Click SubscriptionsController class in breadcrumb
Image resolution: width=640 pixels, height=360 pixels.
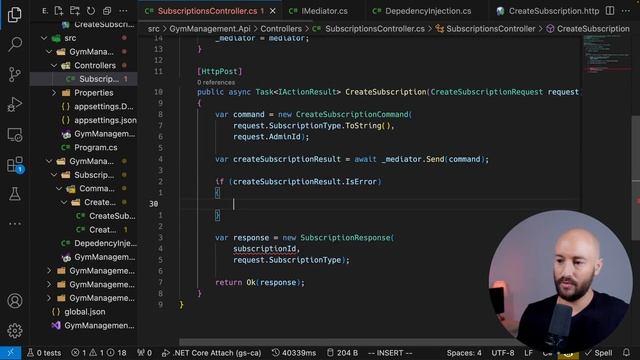pyautogui.click(x=485, y=29)
